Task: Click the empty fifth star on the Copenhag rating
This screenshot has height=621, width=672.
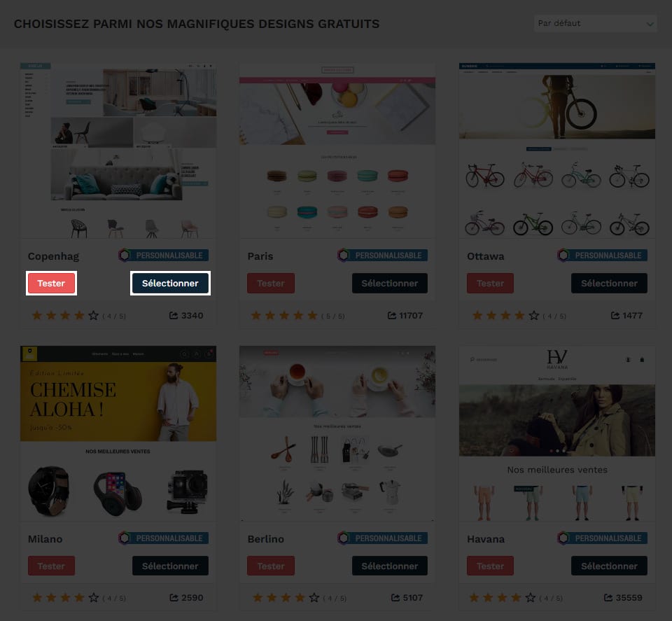Action: pyautogui.click(x=93, y=316)
